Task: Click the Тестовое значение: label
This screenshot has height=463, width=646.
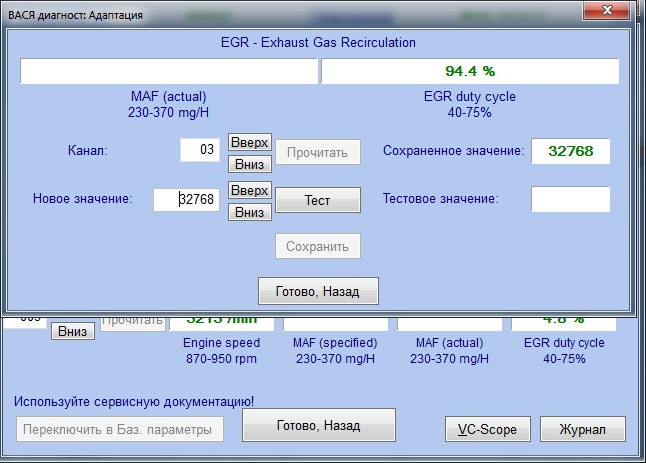Action: click(440, 199)
